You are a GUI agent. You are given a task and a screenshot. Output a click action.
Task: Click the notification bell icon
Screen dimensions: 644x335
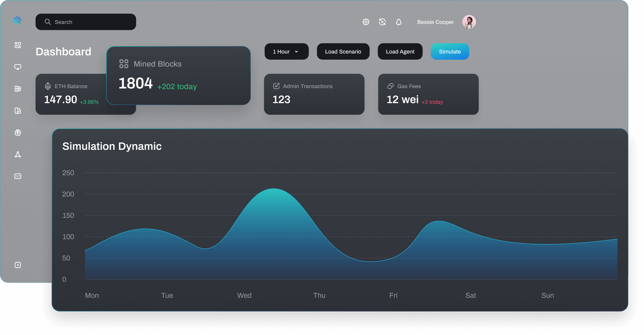tap(398, 21)
